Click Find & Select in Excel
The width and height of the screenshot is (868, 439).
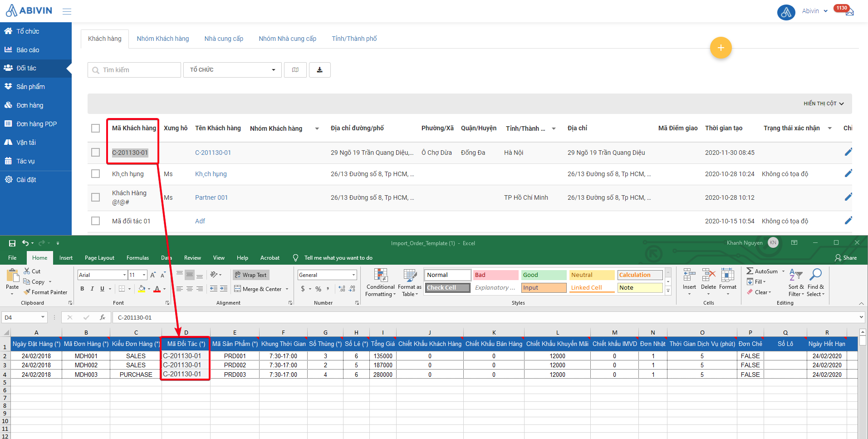point(815,282)
